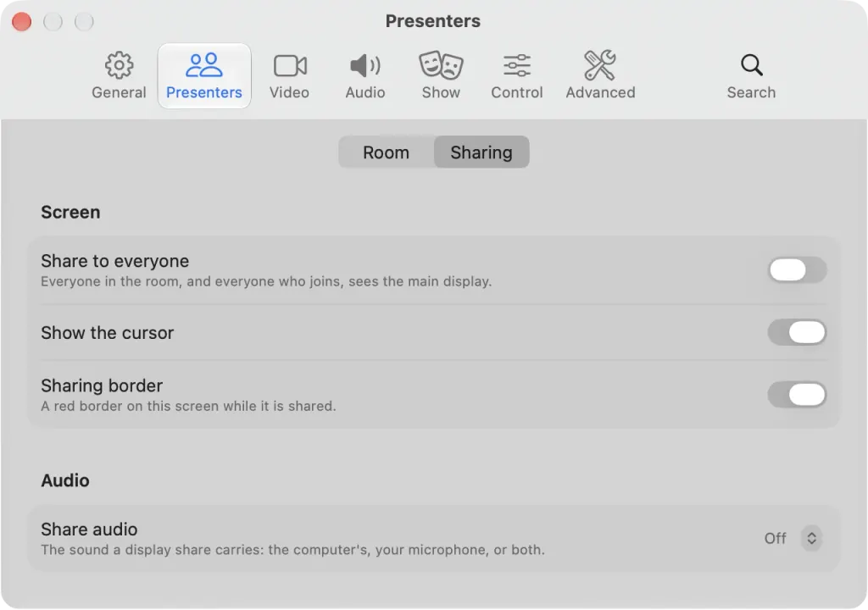
Task: Click 'The sound a display share carries' text
Action: (292, 550)
